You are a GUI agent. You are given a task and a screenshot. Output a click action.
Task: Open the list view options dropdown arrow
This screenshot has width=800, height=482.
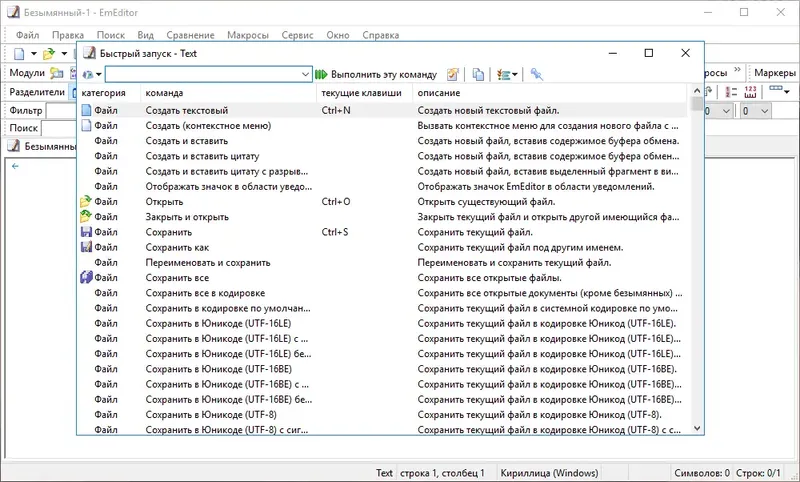click(x=515, y=75)
